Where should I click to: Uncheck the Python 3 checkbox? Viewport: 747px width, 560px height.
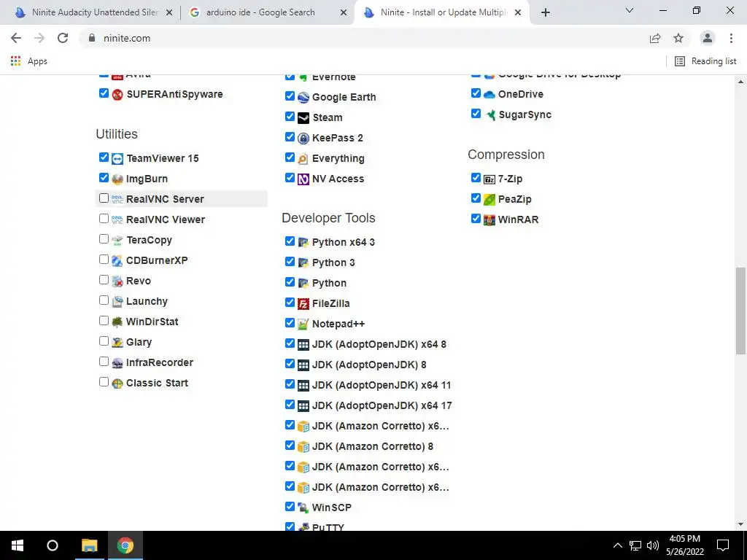coord(290,262)
